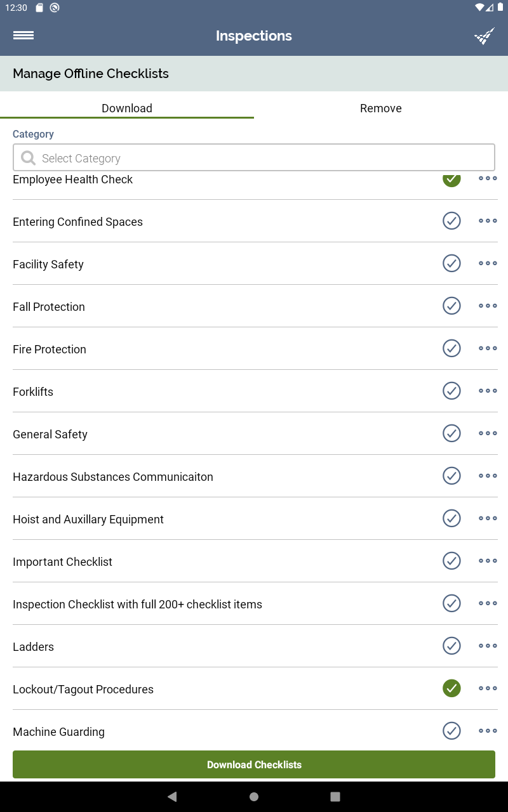
Task: Open the Select Category dropdown
Action: (254, 158)
